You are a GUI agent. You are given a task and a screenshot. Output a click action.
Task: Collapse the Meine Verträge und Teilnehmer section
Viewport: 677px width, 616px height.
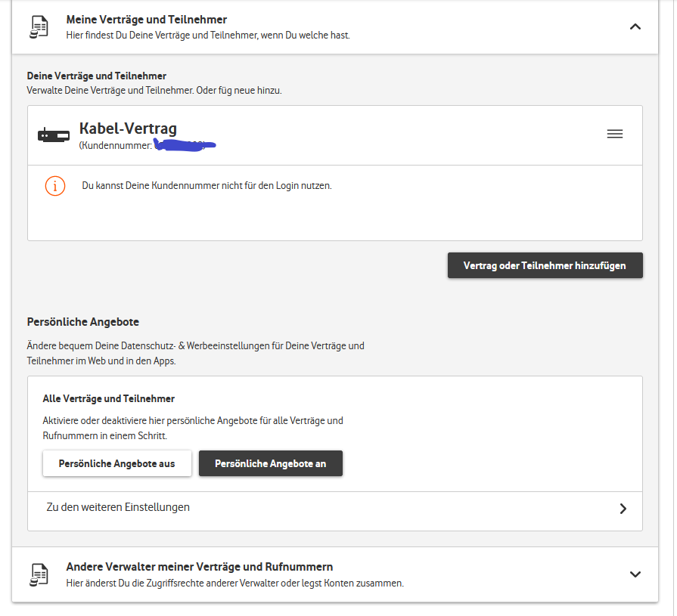635,26
